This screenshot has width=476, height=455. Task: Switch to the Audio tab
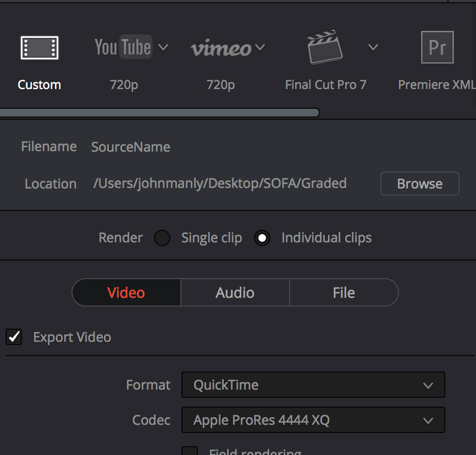click(235, 292)
